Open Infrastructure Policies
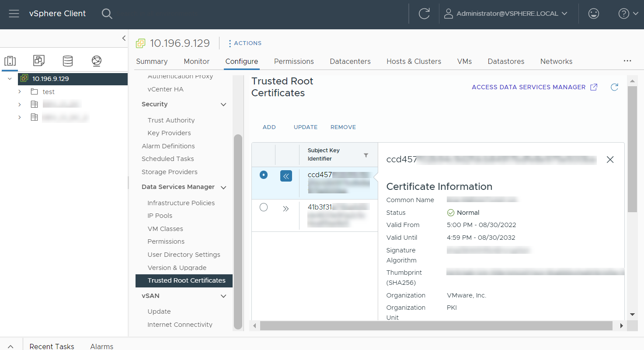 coord(181,203)
